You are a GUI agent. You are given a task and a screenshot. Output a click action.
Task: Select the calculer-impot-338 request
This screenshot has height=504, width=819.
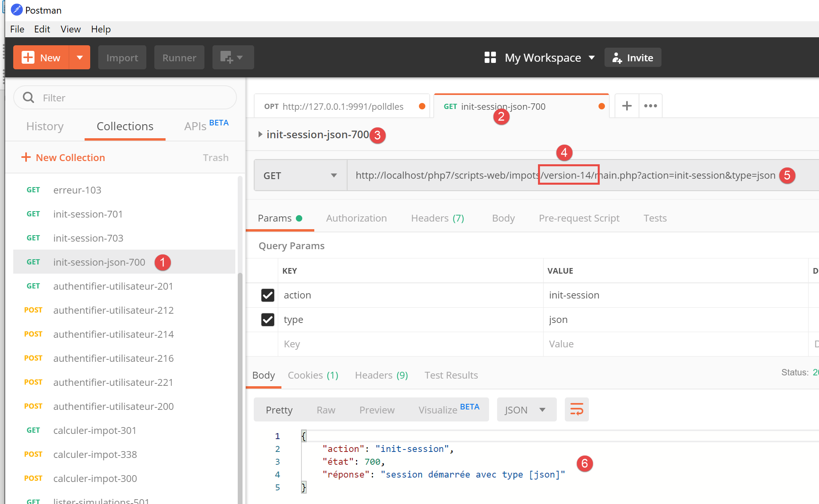point(95,454)
